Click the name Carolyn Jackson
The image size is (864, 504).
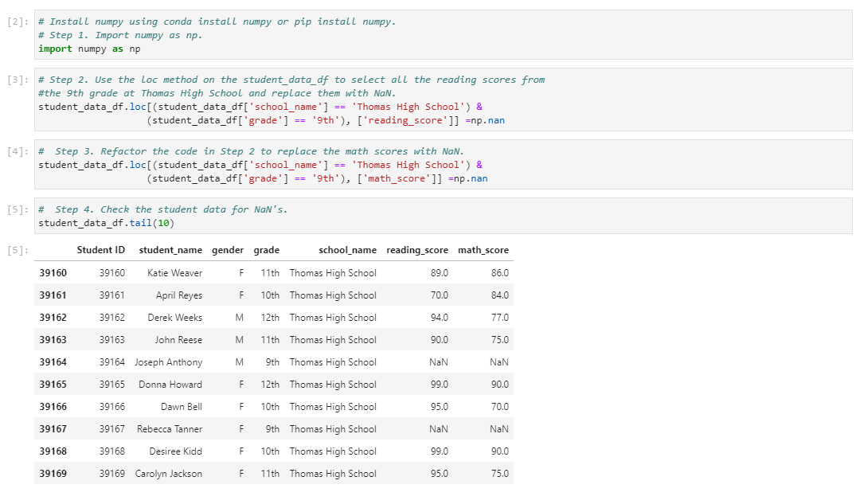[x=169, y=474]
